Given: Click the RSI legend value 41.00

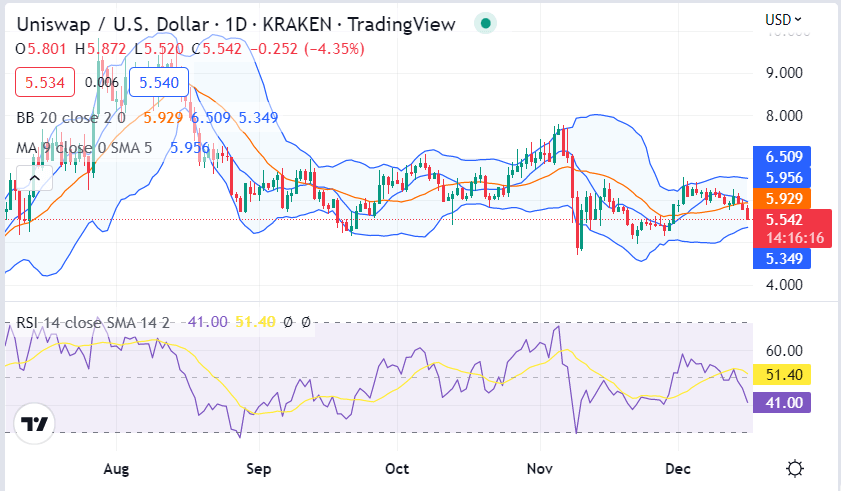Looking at the screenshot, I should 208,322.
